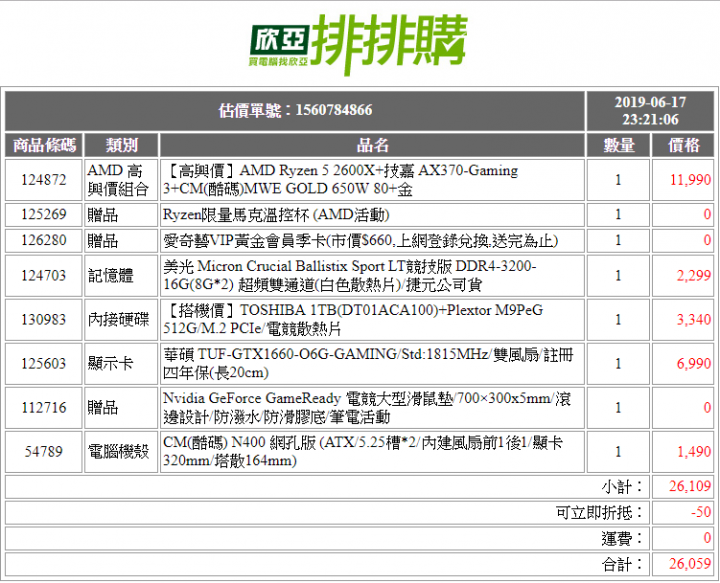Click the 數量 column header
Image resolution: width=720 pixels, height=583 pixels.
619,145
